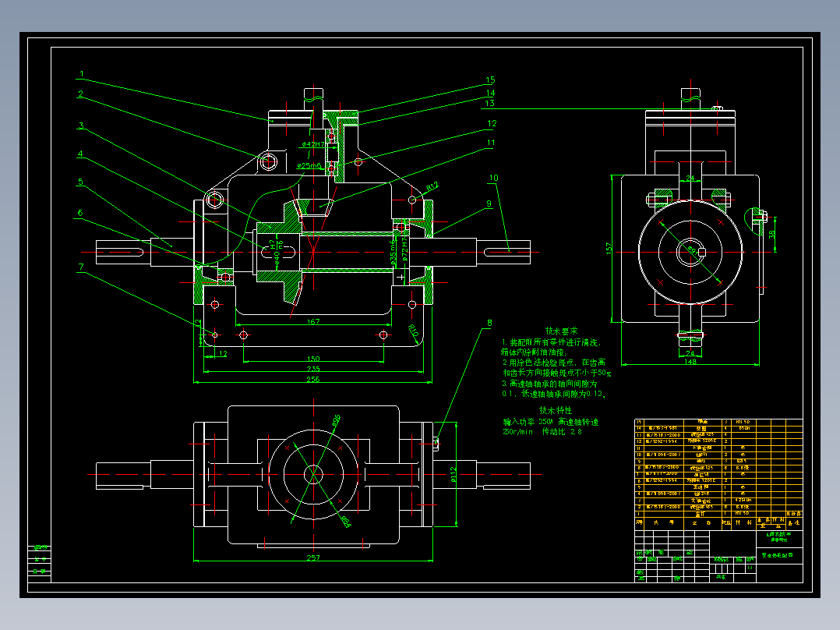Click part leader label 8

[x=489, y=323]
